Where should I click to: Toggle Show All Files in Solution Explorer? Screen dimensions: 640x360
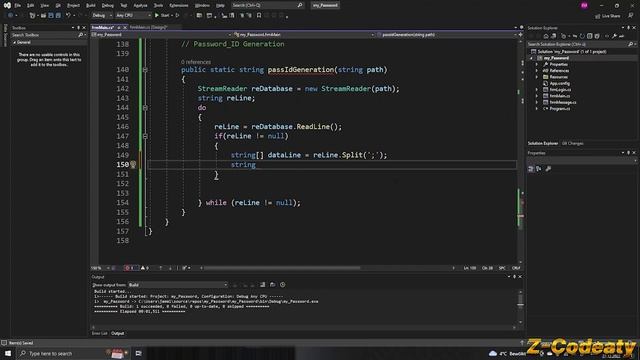(597, 36)
